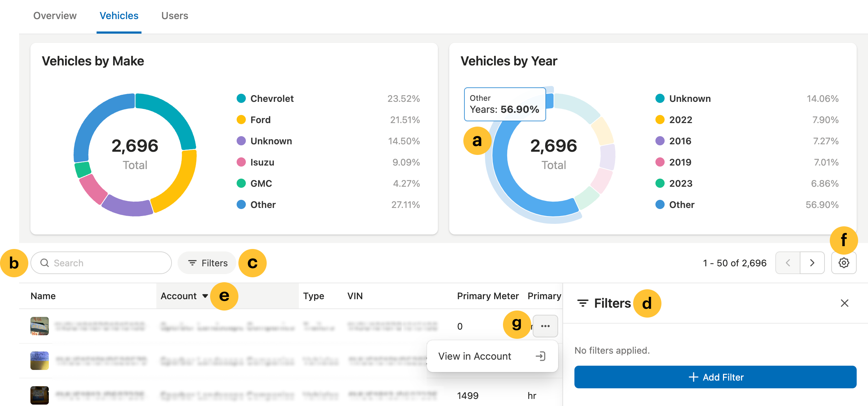Click the search magnifier icon
This screenshot has width=868, height=406.
click(x=45, y=263)
